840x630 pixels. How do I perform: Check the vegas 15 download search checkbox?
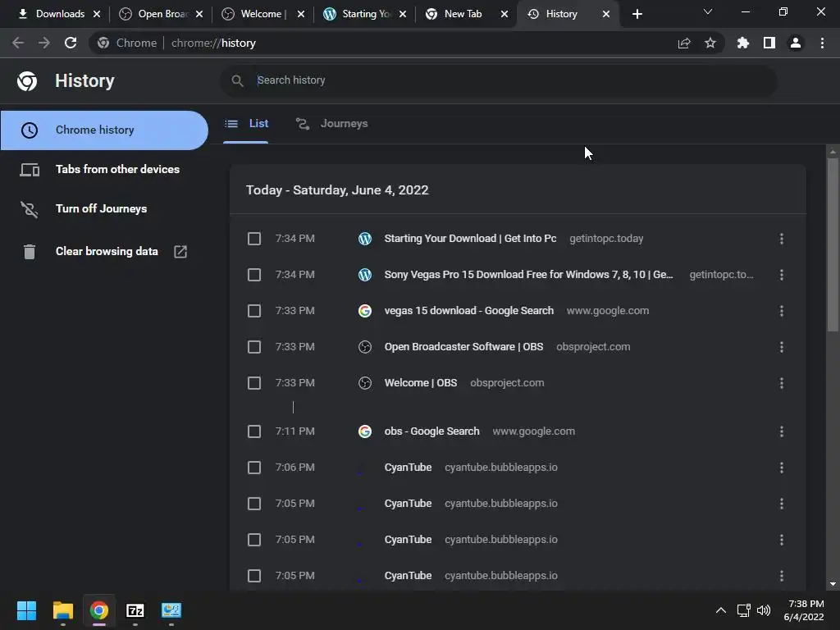point(254,311)
